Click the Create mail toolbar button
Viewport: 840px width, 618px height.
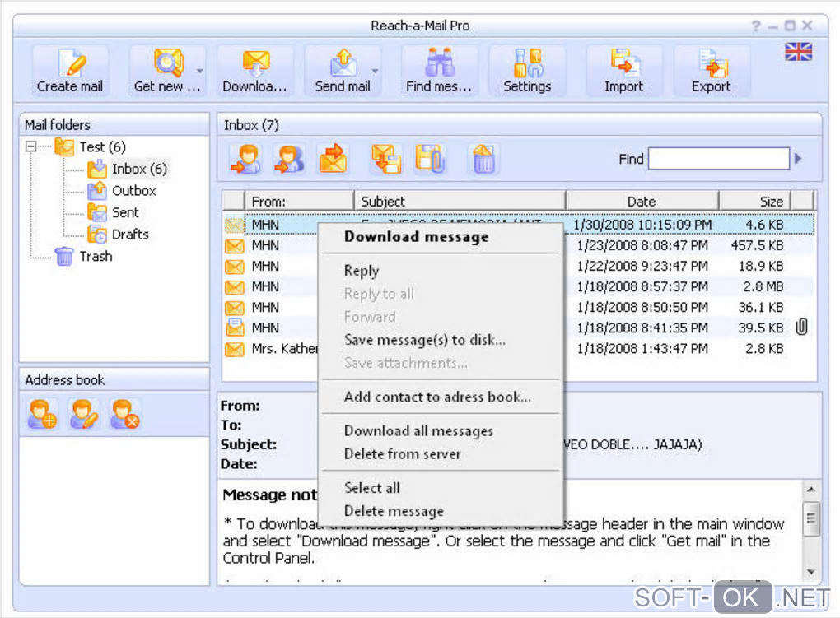tap(70, 72)
